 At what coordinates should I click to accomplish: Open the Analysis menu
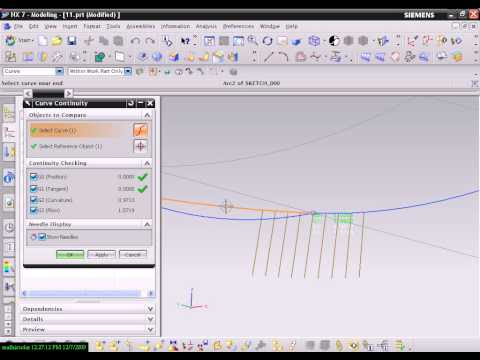[x=206, y=26]
